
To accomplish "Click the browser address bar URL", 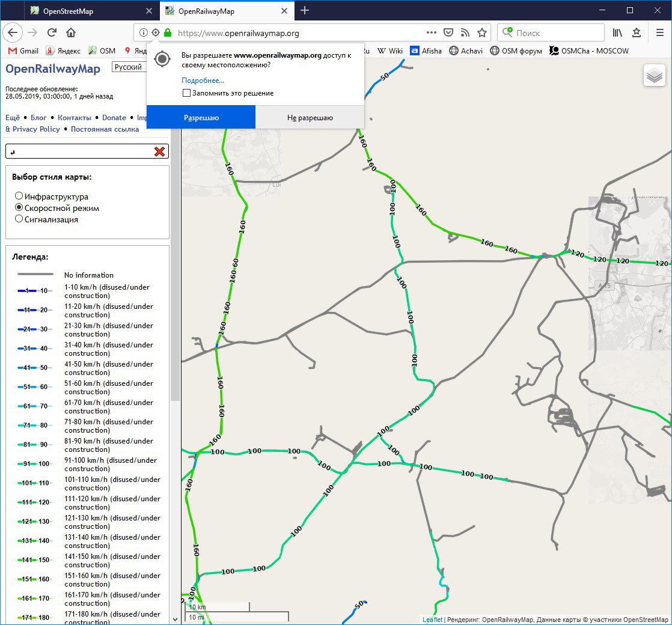I will [238, 33].
